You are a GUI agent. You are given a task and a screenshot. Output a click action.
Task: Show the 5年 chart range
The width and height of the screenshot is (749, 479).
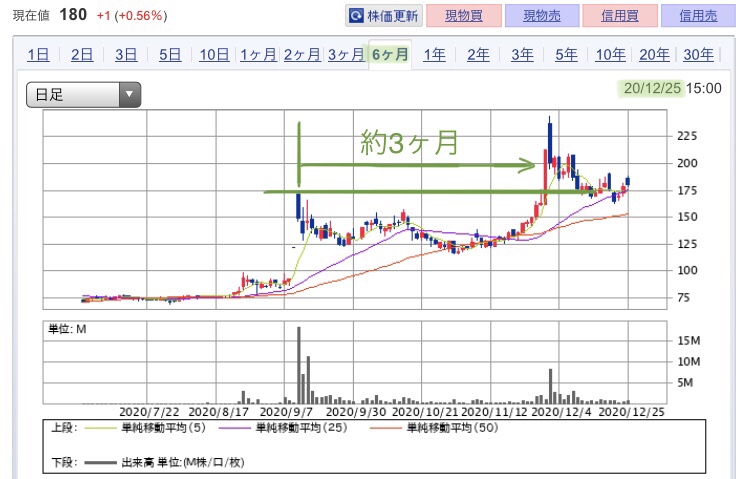566,55
